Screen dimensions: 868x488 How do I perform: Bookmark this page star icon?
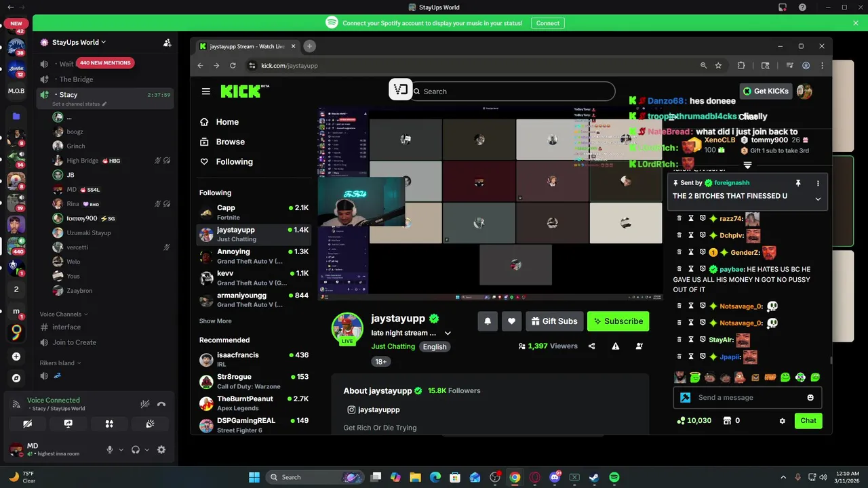[x=718, y=66]
